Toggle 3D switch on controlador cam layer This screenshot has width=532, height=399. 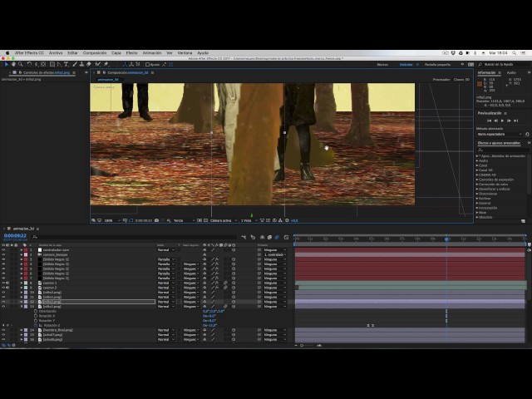(x=234, y=250)
